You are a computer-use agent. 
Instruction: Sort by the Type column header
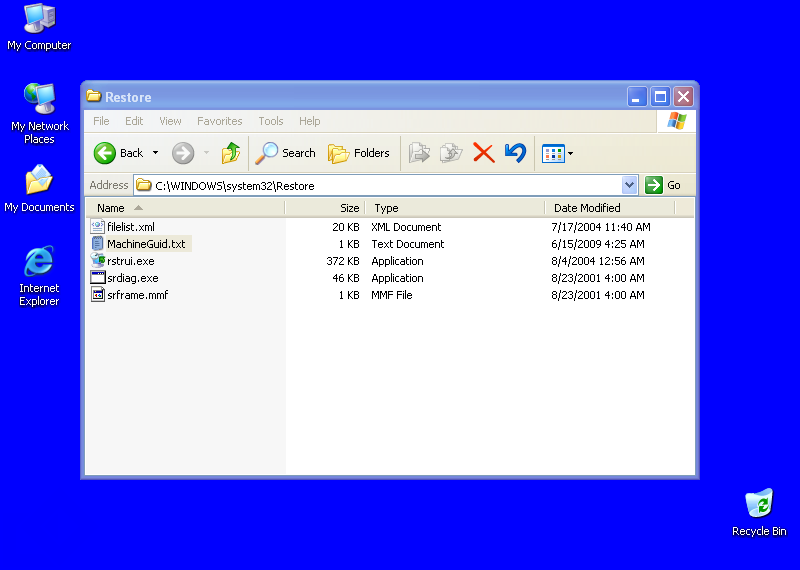455,208
